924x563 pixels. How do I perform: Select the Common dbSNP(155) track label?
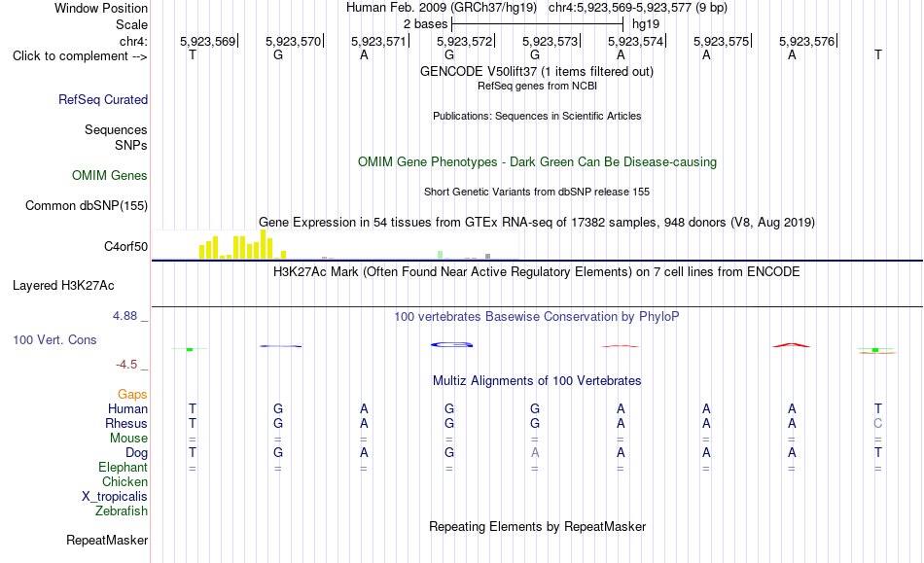click(87, 205)
